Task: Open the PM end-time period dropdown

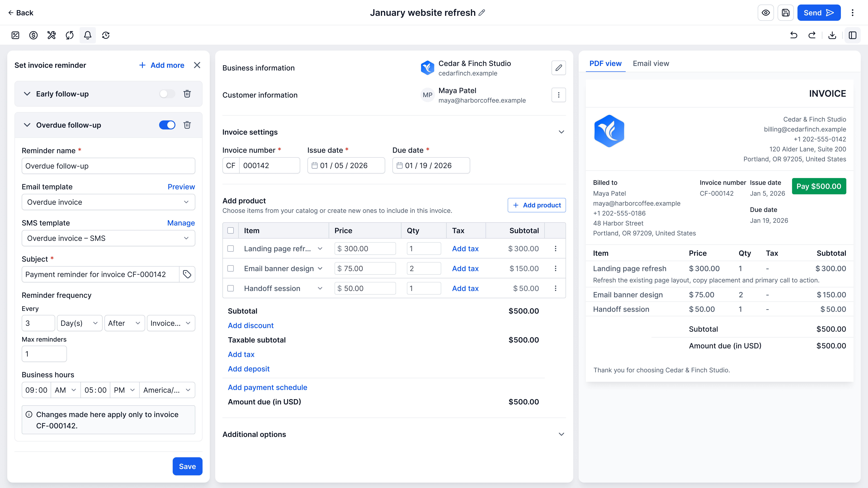Action: (125, 390)
